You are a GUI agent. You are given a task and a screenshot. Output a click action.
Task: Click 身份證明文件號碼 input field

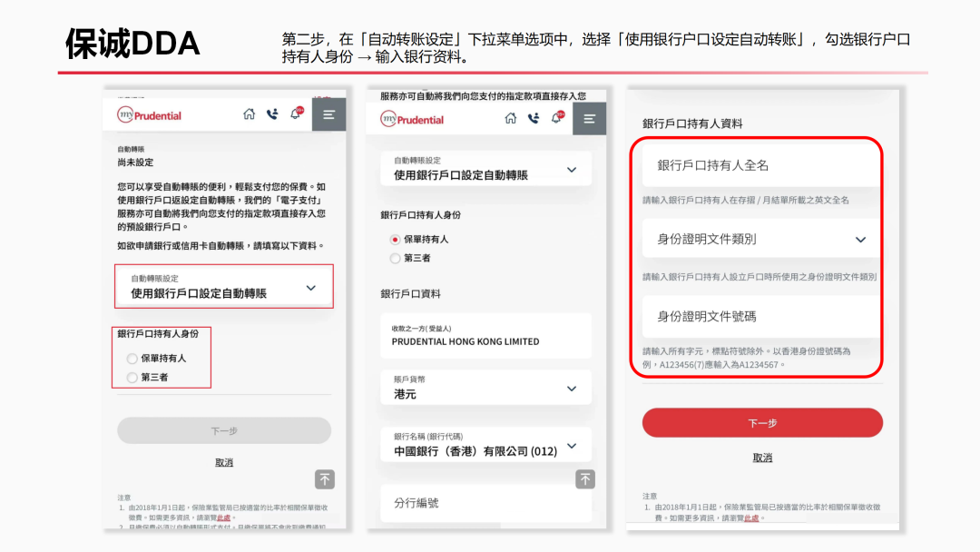(761, 316)
